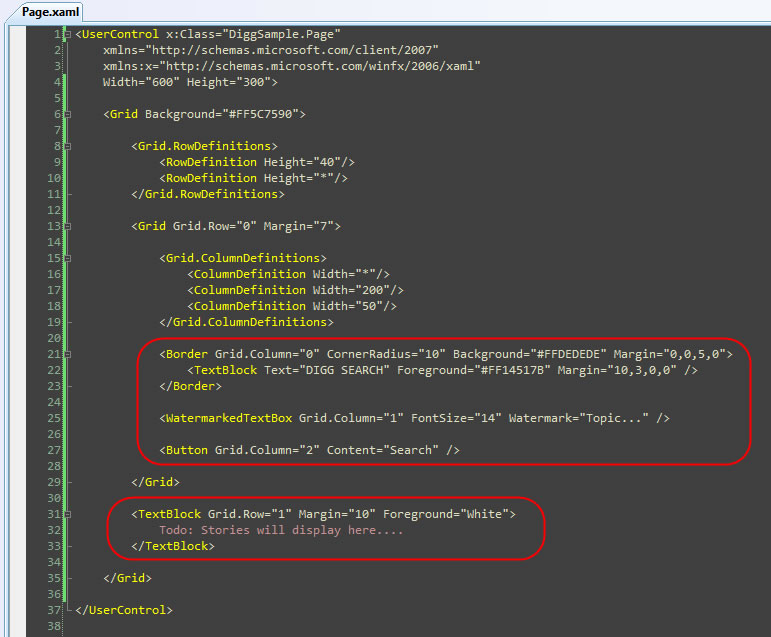Image resolution: width=771 pixels, height=637 pixels.
Task: Click the closing </TextBlock> tag
Action: (173, 546)
